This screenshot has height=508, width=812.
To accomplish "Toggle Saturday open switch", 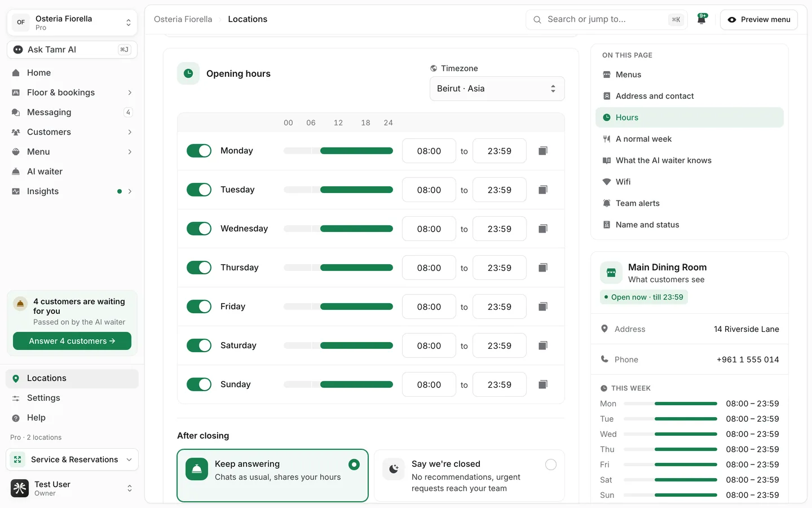I will coord(199,345).
